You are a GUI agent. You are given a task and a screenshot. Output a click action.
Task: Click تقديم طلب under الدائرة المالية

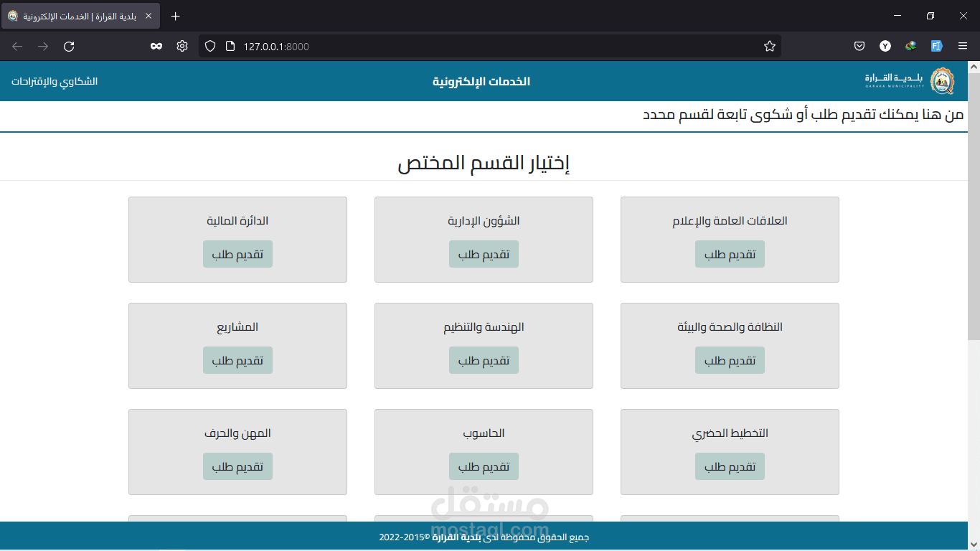coord(237,254)
